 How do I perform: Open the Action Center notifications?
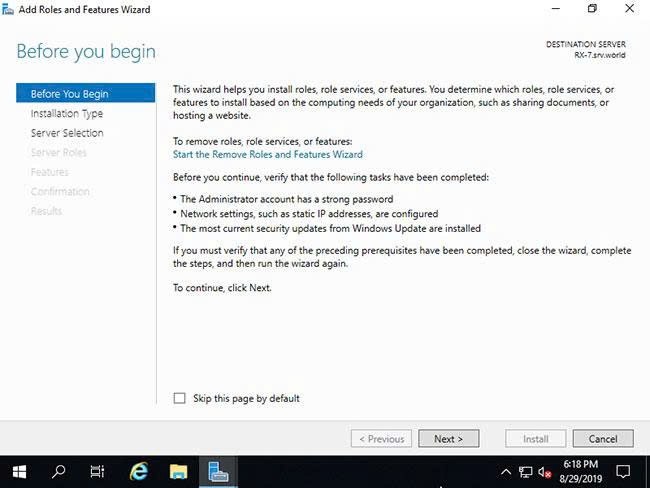pos(623,472)
